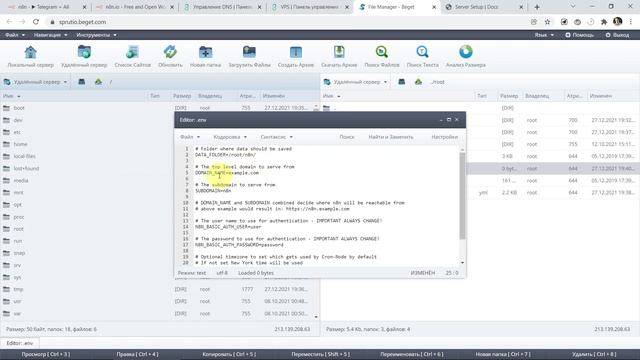Click Edit Ctrl+4 bottom button
Screen dimensions: 640x360
[137, 354]
